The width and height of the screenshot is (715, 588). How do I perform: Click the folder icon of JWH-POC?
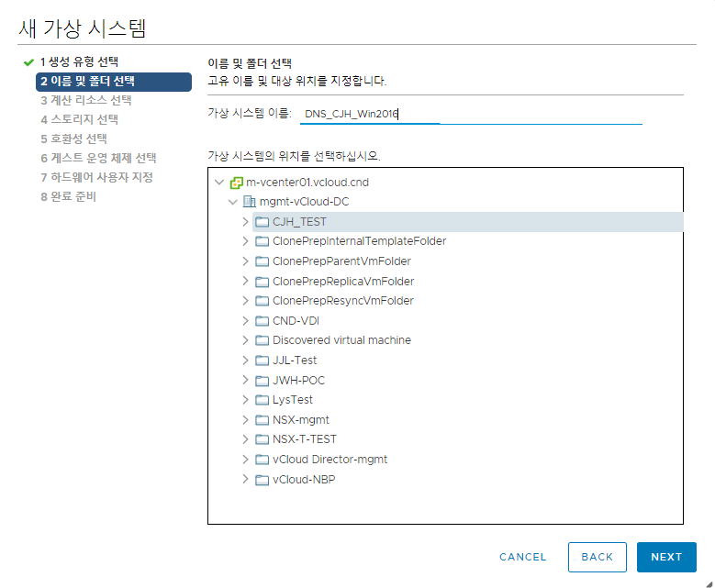pyautogui.click(x=262, y=381)
